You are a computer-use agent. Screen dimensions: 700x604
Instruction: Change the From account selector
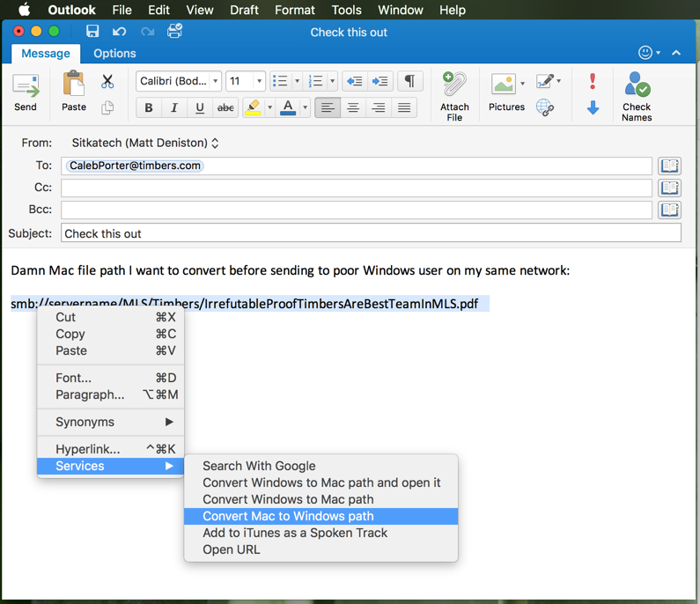pos(145,143)
